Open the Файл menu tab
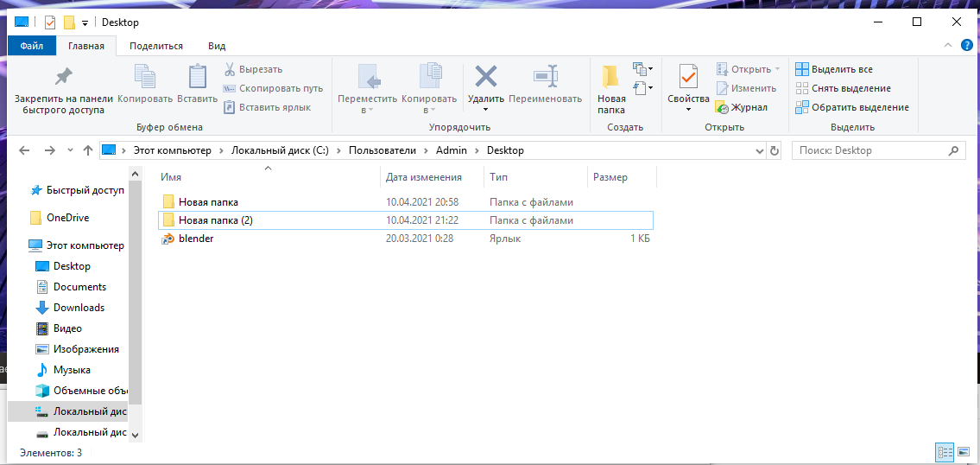This screenshot has width=980, height=465. 32,46
